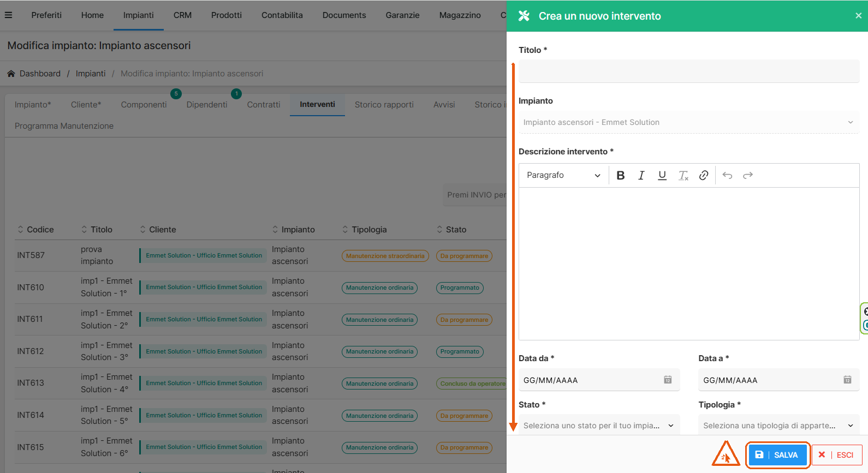The height and width of the screenshot is (473, 868).
Task: Click the 'imp1 - Emmet Solution - 4°' title
Action: tap(106, 383)
